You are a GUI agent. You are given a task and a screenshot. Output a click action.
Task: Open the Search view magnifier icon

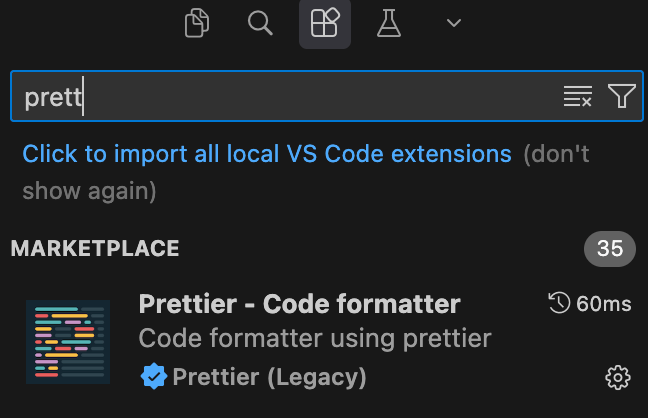coord(260,23)
